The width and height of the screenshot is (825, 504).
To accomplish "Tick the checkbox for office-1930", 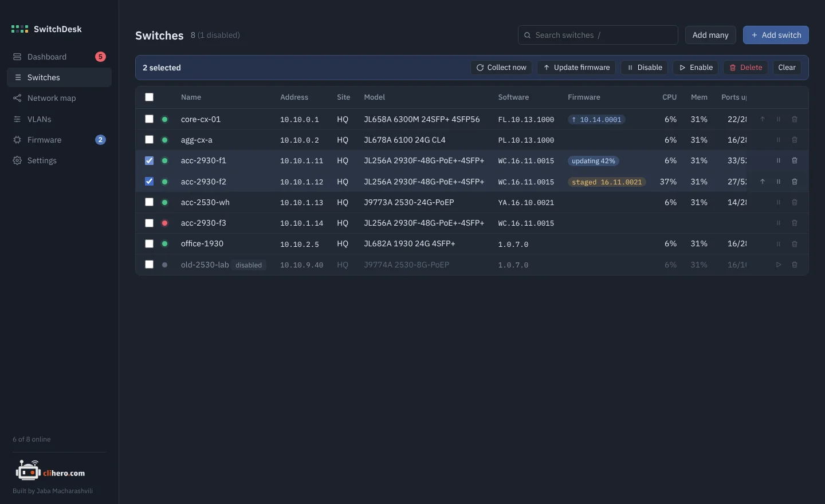I will [150, 244].
